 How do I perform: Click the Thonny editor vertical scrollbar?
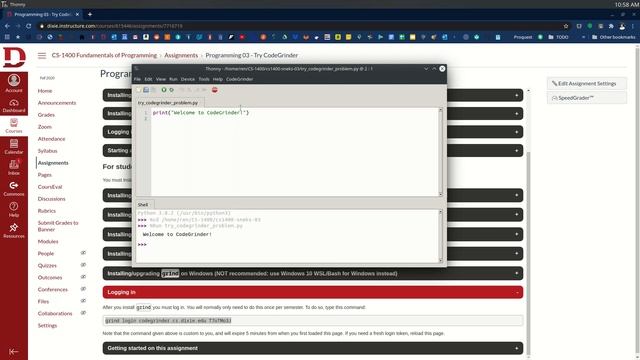coord(440,152)
